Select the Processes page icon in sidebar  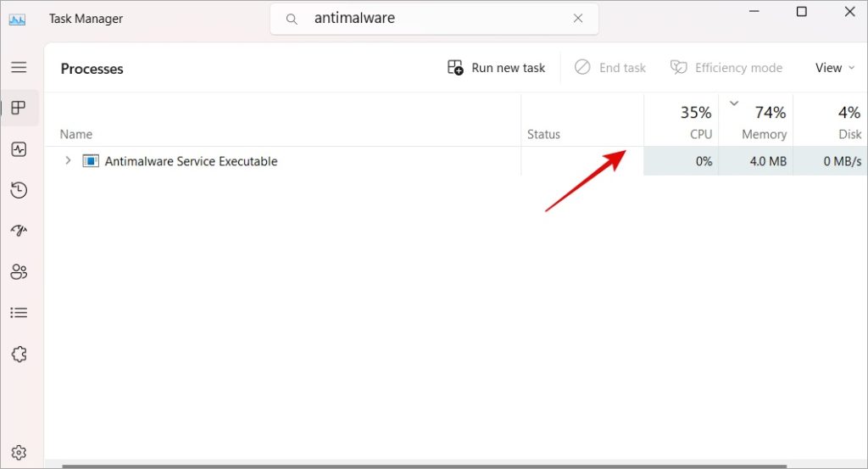[x=19, y=108]
